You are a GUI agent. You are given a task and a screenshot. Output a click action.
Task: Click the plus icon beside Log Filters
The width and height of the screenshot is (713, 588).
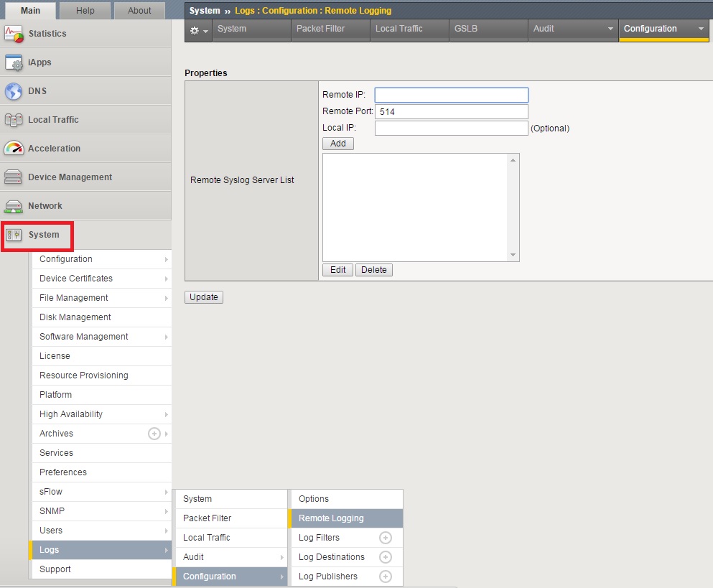point(386,538)
